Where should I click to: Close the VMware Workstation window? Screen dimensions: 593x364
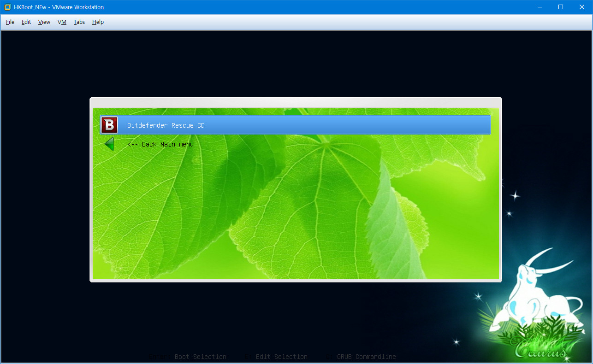(x=582, y=7)
